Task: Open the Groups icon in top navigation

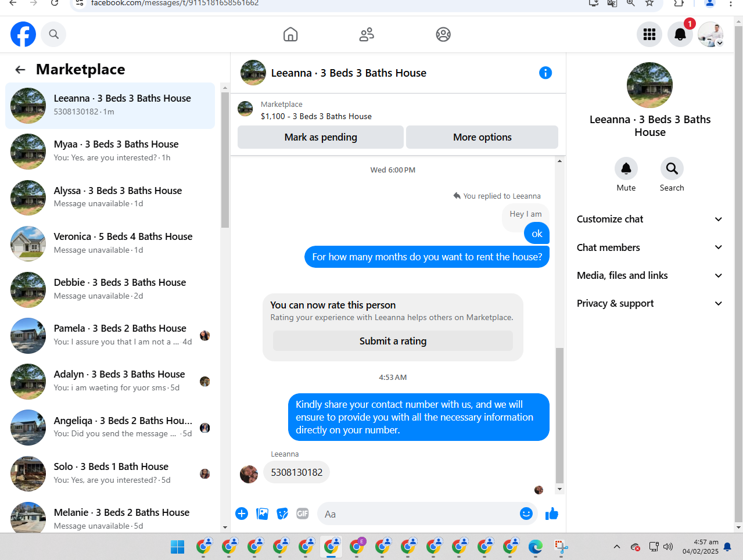Action: (443, 35)
